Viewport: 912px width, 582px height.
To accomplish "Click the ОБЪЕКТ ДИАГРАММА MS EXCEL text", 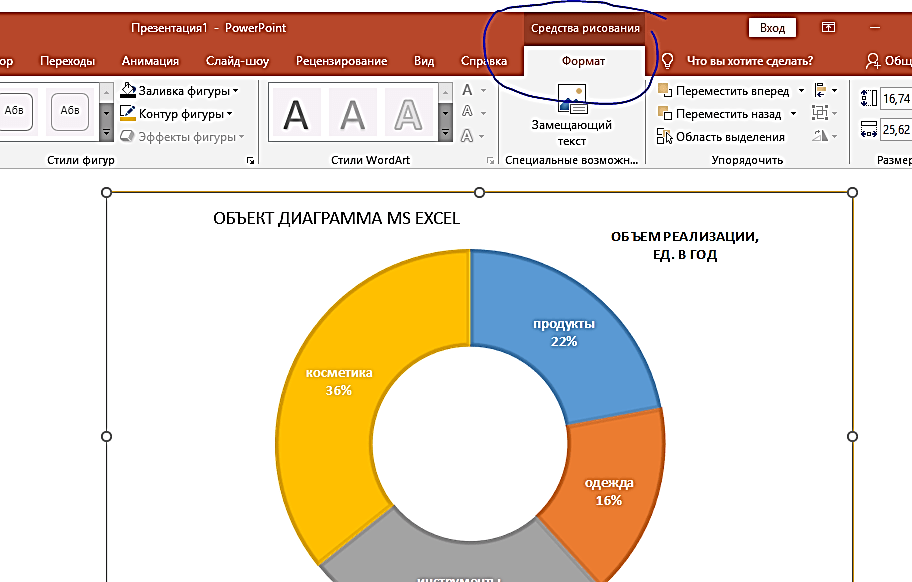I will click(336, 219).
